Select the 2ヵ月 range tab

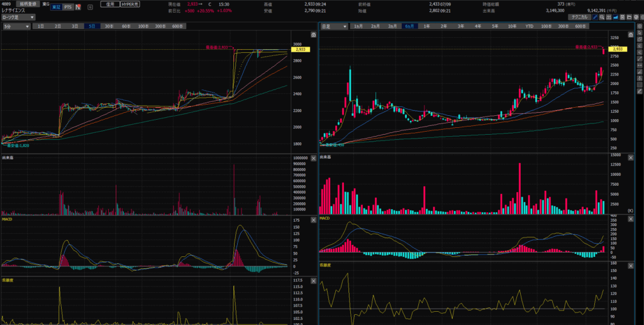(375, 26)
